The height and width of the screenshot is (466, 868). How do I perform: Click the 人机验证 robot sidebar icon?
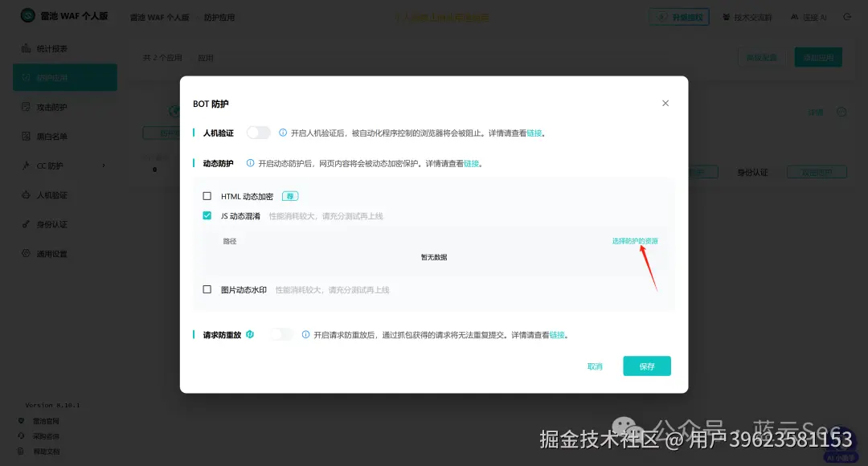point(26,194)
